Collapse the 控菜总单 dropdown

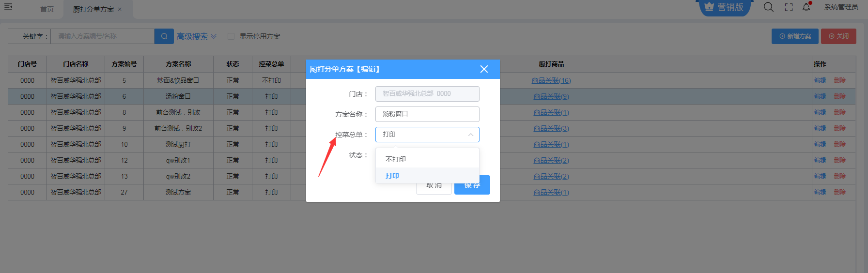(x=470, y=135)
